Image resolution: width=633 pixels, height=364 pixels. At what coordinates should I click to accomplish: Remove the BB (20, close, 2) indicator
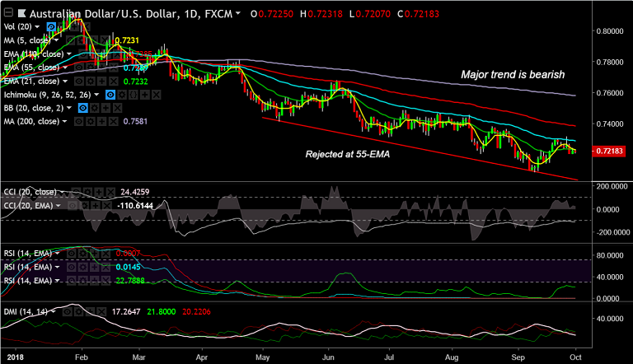(118, 108)
